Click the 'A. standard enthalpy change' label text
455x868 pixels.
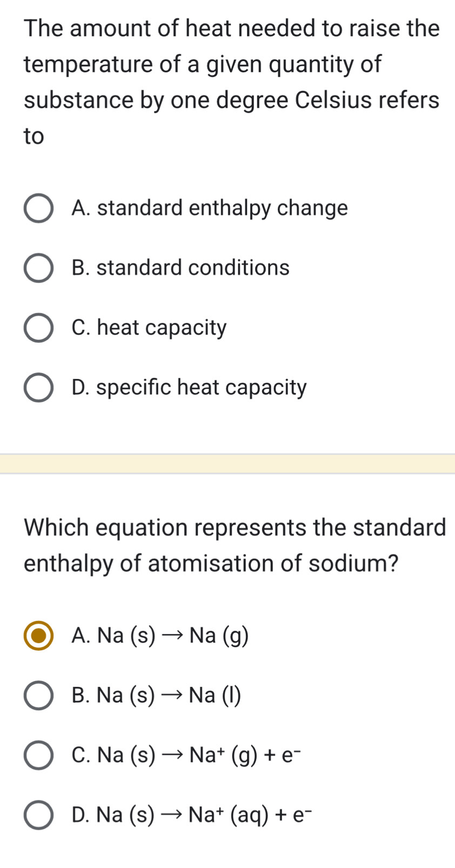(x=210, y=208)
